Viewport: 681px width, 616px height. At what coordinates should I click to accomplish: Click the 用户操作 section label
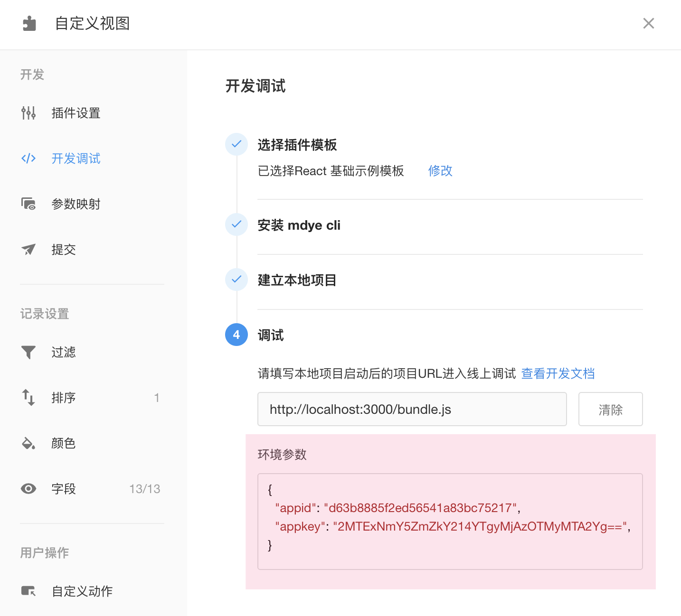click(45, 553)
